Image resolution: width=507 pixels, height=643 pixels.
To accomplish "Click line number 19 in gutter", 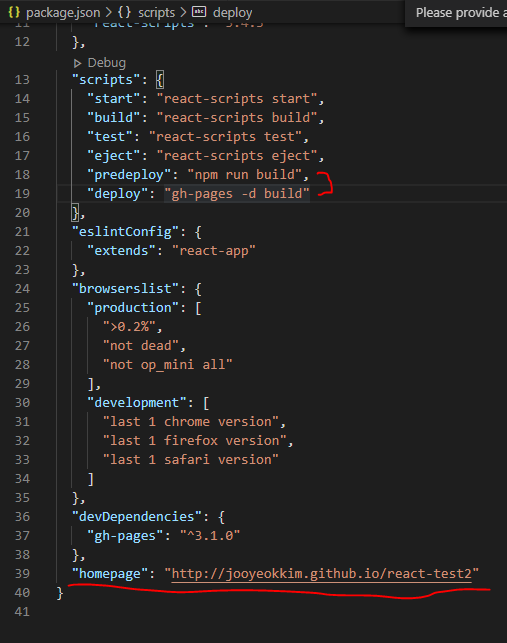I will click(x=22, y=194).
